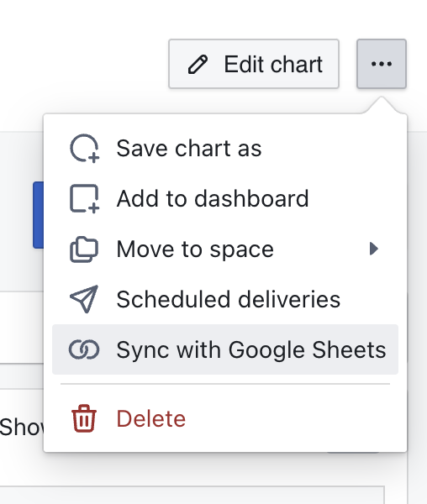
Task: Click the Move to space folders icon
Action: tap(84, 249)
